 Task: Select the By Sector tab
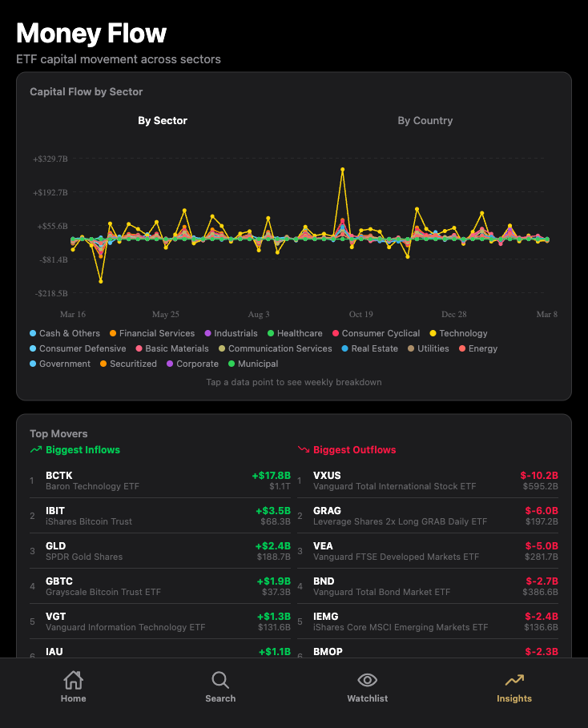click(163, 120)
